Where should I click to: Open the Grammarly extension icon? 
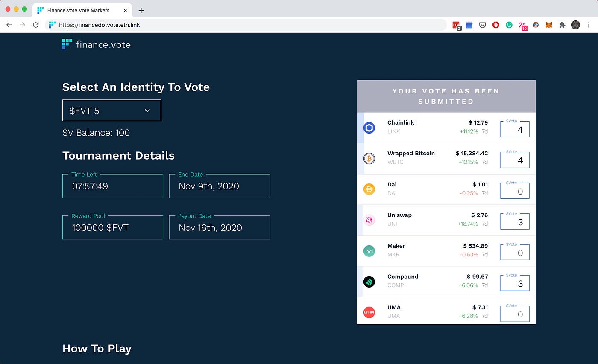[509, 25]
